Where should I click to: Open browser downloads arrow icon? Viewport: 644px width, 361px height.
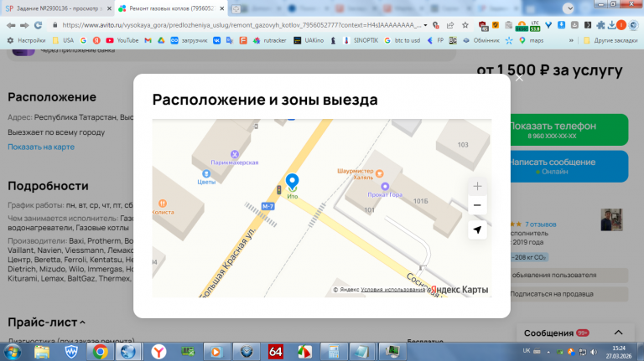click(x=612, y=25)
